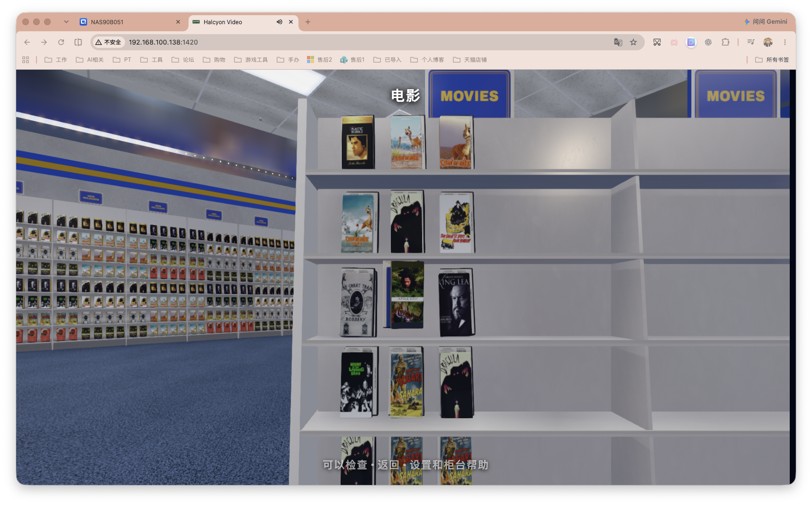
Task: Open the 购物 bookmark folder
Action: coord(214,60)
